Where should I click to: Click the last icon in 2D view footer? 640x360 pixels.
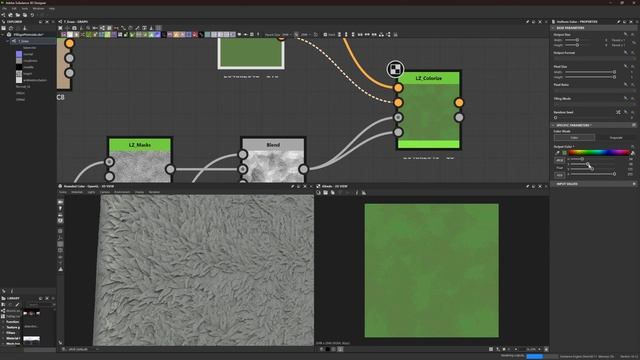(x=546, y=349)
